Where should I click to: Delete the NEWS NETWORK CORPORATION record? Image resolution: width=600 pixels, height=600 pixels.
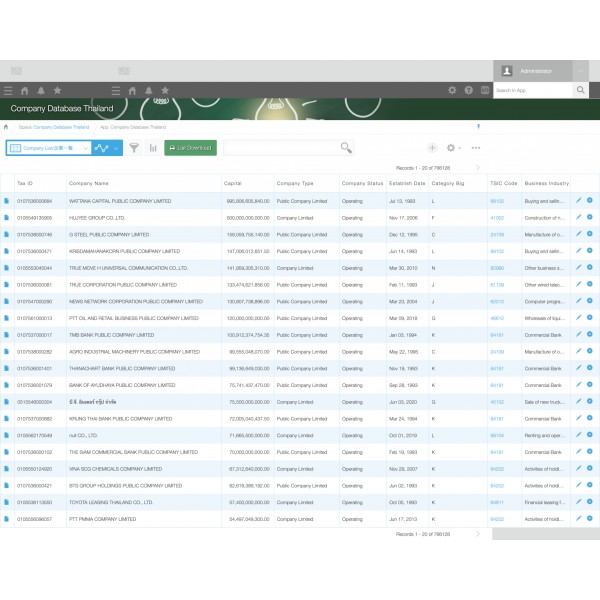[x=590, y=301]
